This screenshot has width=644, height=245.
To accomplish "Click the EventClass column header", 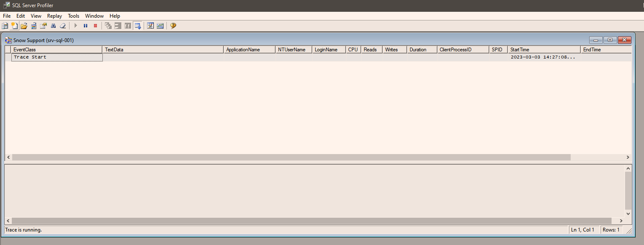I will coord(57,50).
